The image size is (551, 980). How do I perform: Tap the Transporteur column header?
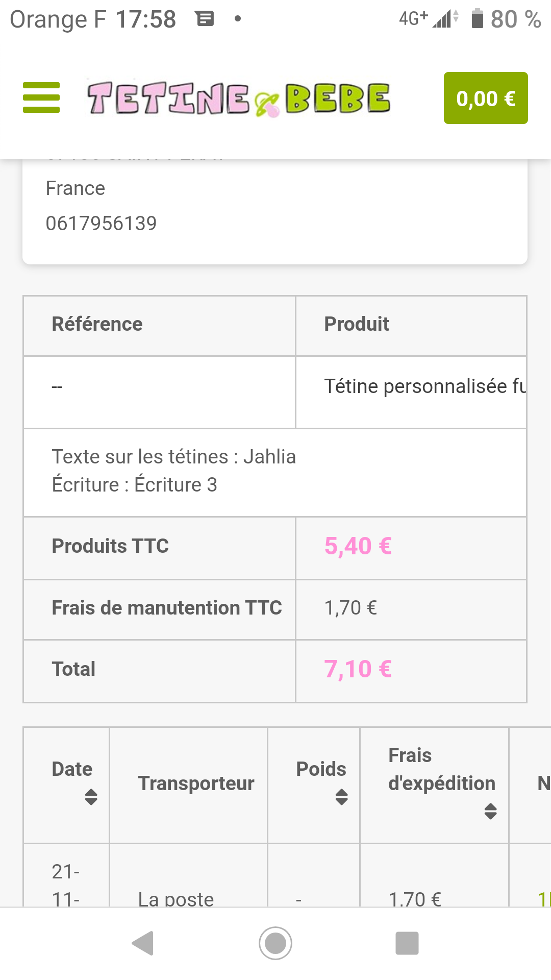click(x=196, y=783)
